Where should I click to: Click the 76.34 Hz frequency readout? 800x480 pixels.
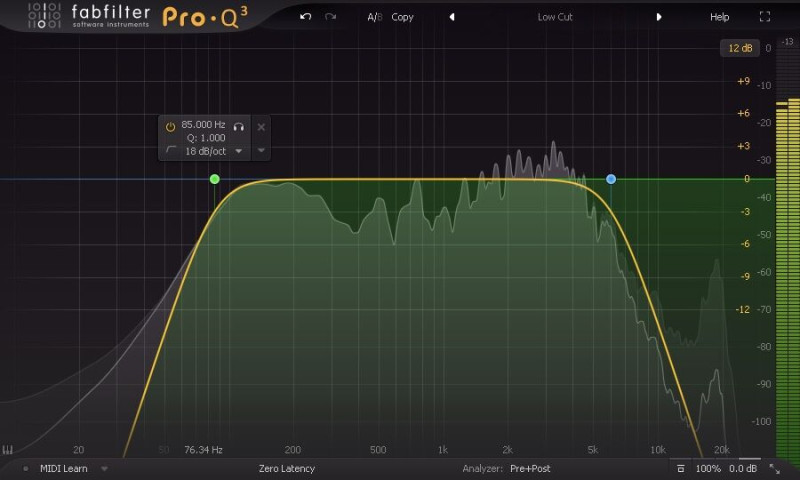pos(203,449)
